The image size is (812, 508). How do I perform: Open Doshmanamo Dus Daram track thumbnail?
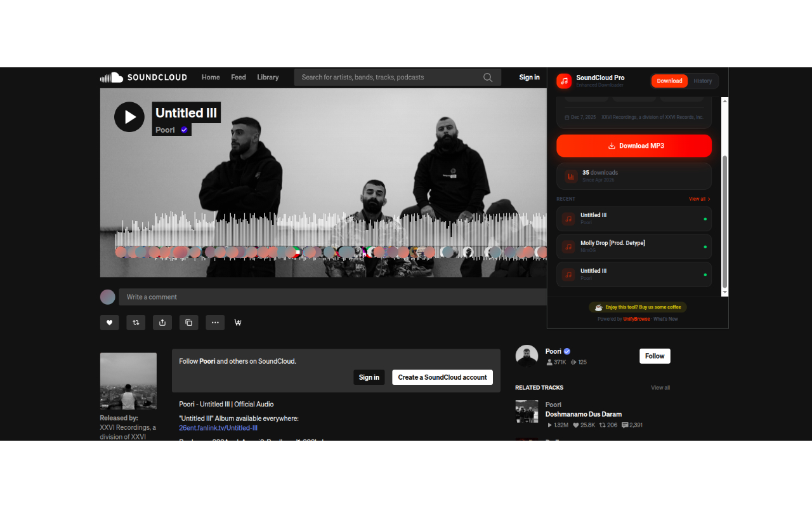[x=527, y=411]
